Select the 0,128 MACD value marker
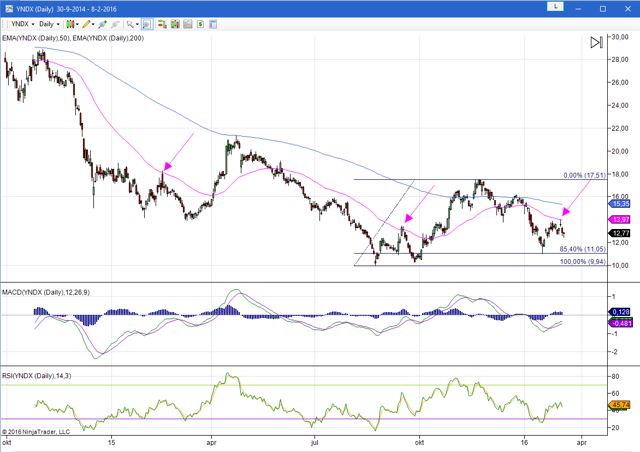This screenshot has width=640, height=452. pos(620,312)
